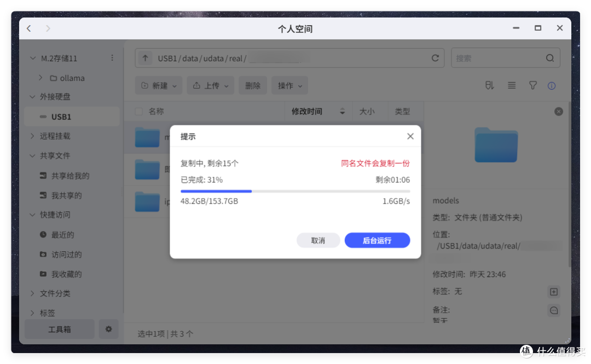Open the sort options icon
Screen dimensions: 591x364
(489, 85)
